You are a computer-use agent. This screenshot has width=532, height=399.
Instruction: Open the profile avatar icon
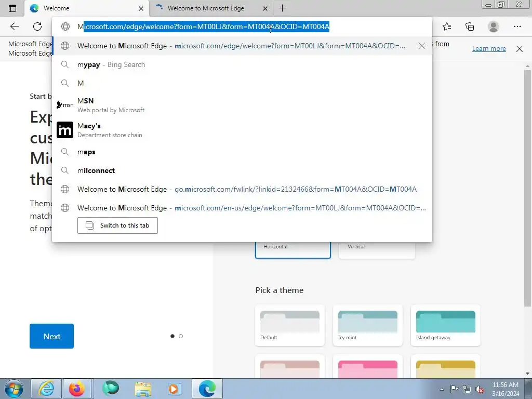(x=494, y=26)
